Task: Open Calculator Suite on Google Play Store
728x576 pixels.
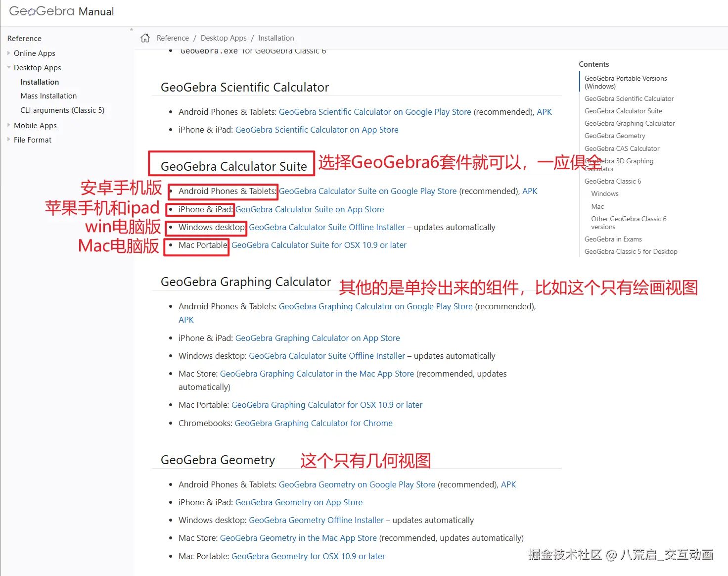Action: click(368, 191)
